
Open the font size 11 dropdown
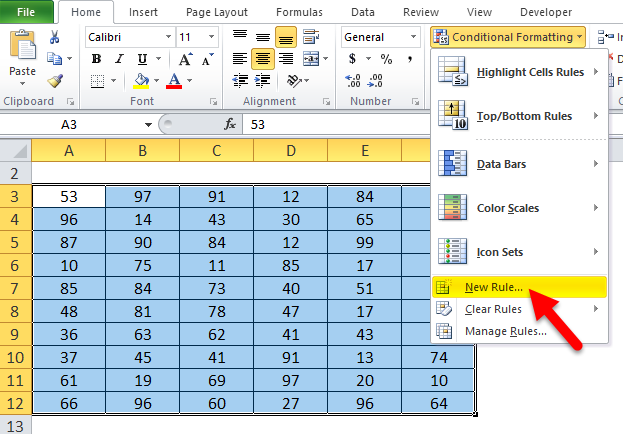coord(211,37)
